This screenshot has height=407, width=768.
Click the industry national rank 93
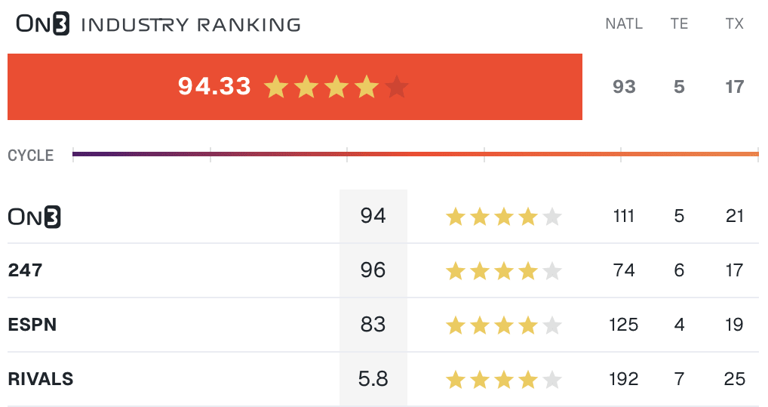point(624,87)
